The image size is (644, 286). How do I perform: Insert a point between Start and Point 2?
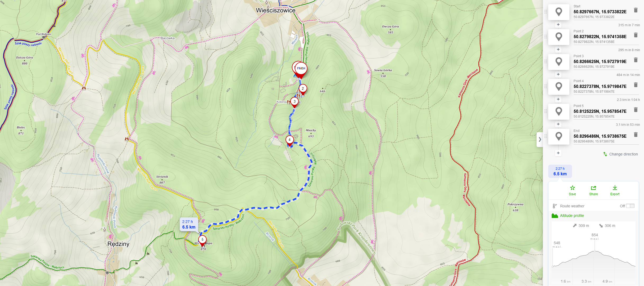pos(558,25)
